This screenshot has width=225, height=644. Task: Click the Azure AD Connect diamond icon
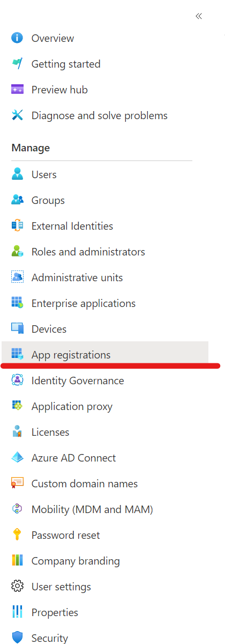[17, 458]
